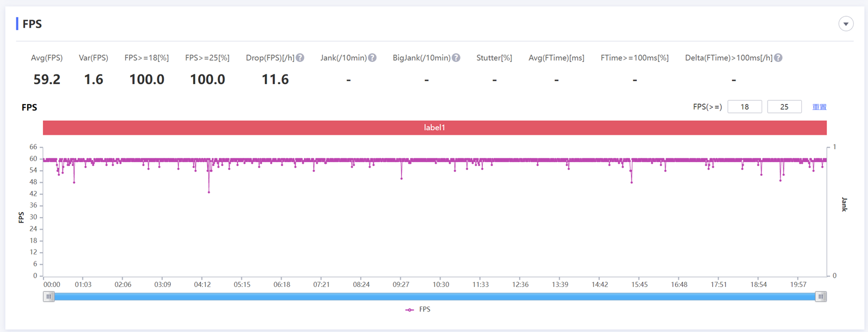Click the blue 重置 reset link
868x332 pixels.
819,107
